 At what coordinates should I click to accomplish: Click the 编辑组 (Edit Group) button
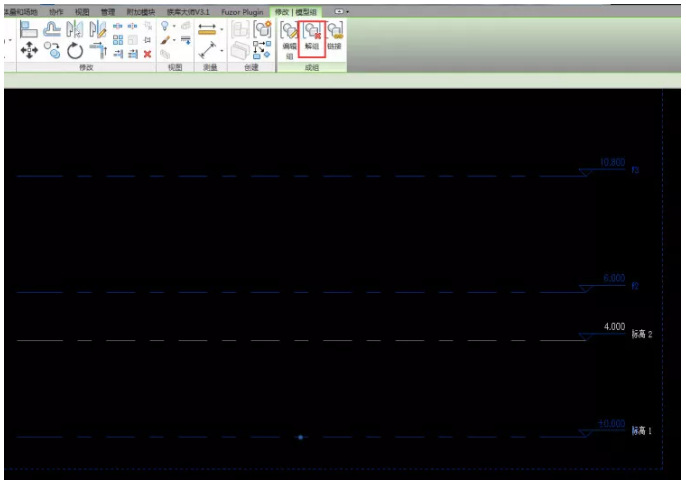[289, 40]
